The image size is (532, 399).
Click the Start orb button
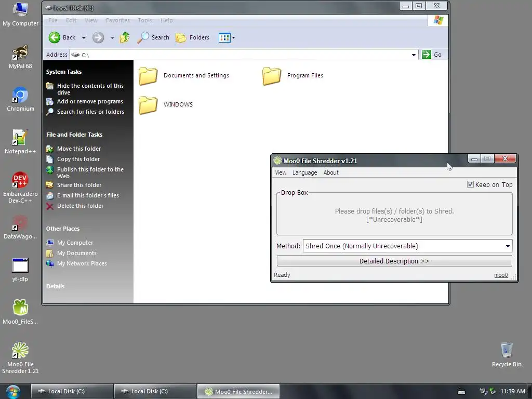(x=12, y=392)
